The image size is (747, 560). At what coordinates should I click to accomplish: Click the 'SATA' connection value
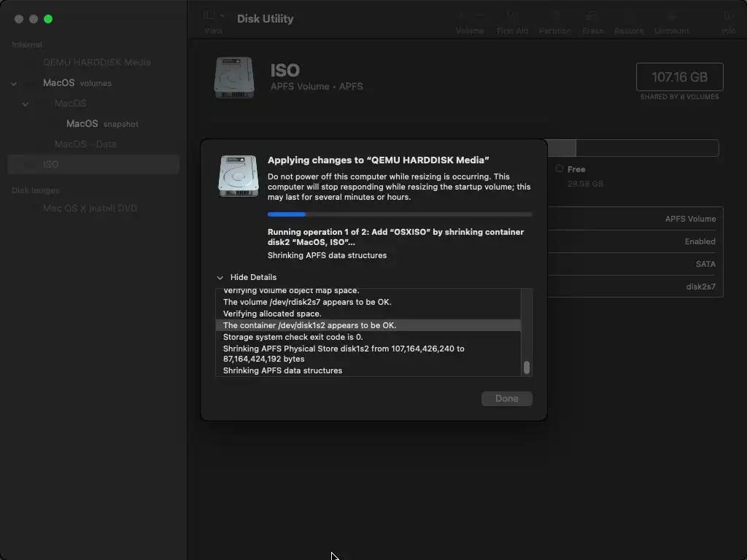[x=705, y=264]
